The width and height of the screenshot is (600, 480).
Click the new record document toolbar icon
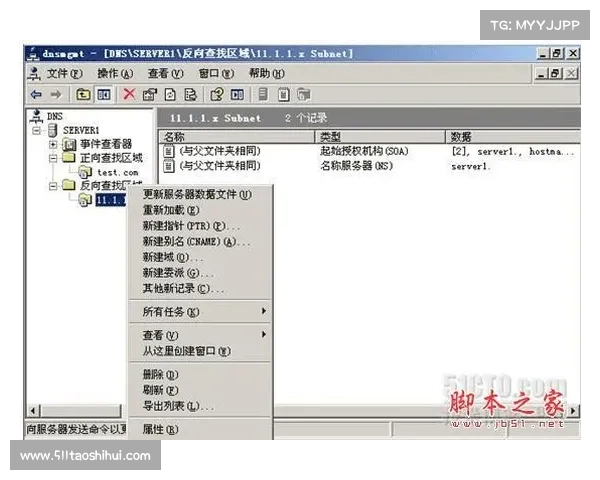pos(284,94)
